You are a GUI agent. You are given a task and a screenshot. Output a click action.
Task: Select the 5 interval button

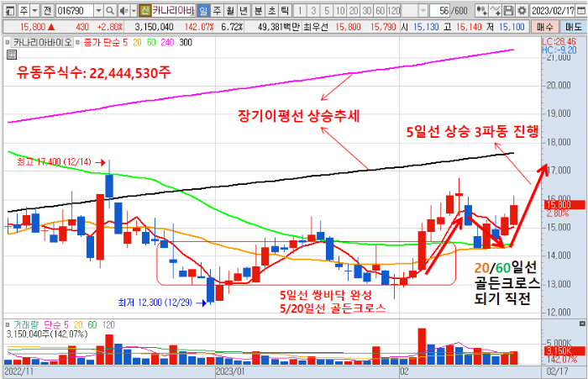click(x=327, y=11)
